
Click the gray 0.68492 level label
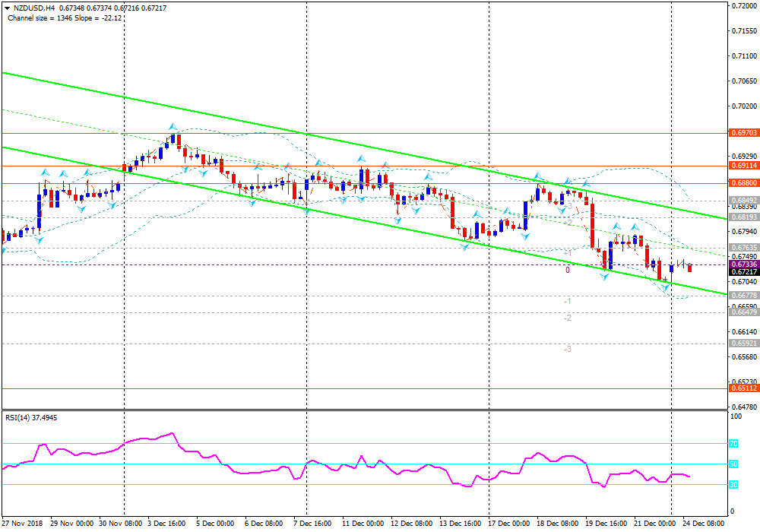point(743,200)
